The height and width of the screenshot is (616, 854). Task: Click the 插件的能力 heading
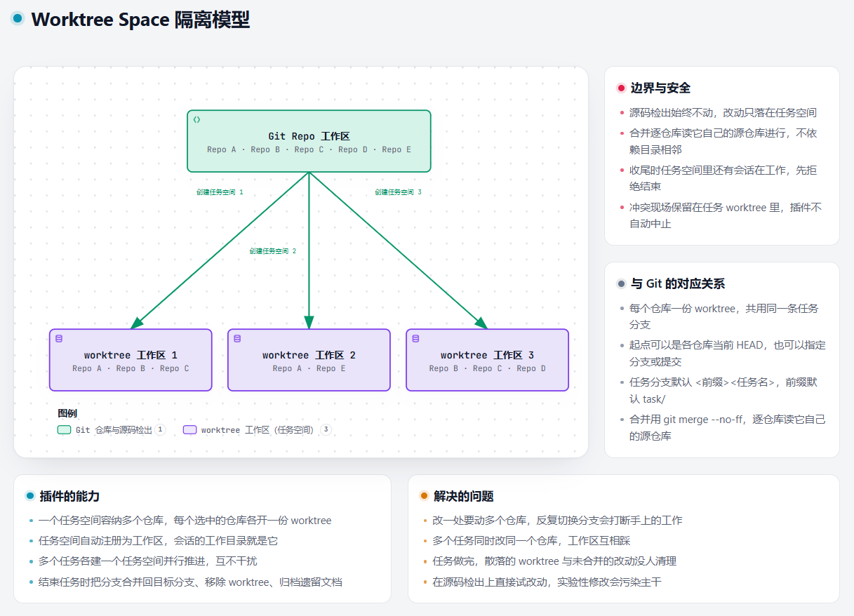pyautogui.click(x=69, y=496)
